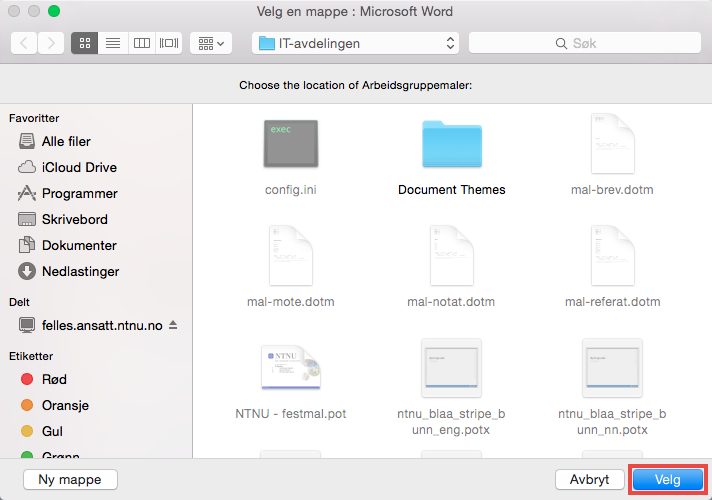This screenshot has height=500, width=712.
Task: Select the mal-mote.dotm file icon
Action: click(x=291, y=256)
